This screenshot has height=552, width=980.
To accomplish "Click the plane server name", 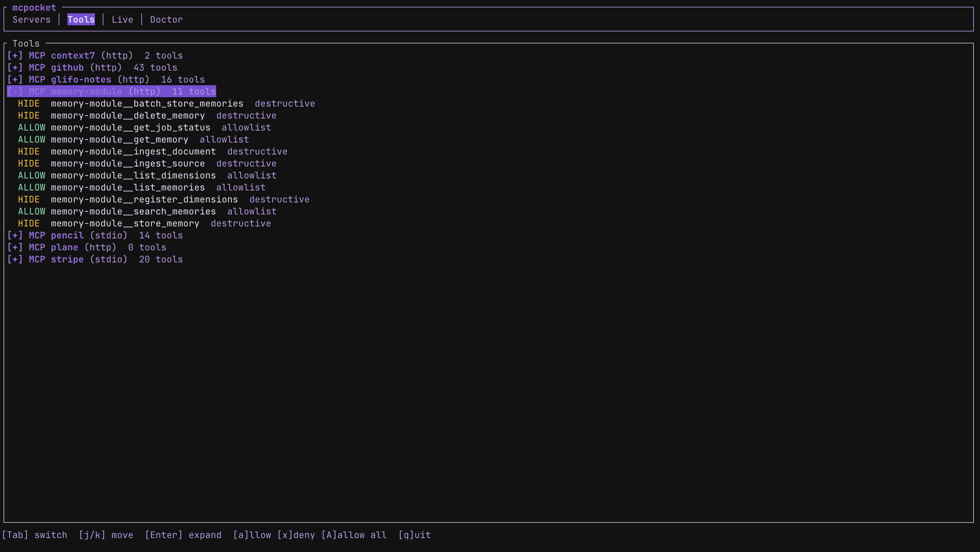I will (x=65, y=247).
